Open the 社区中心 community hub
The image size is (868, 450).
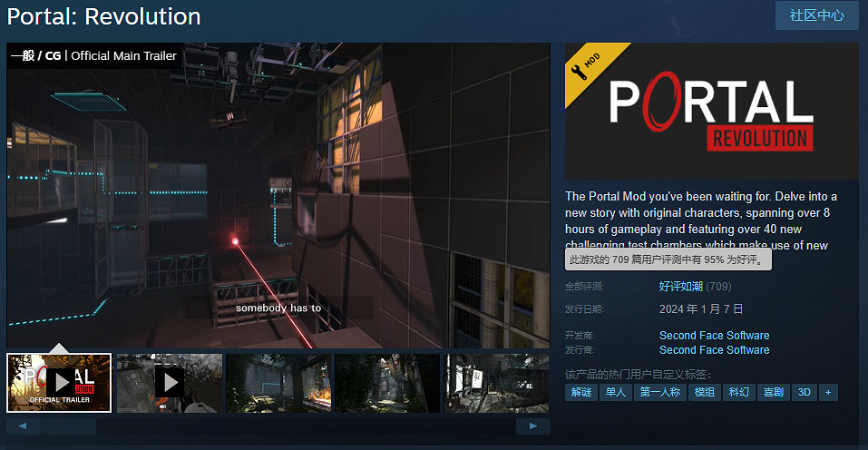click(x=816, y=15)
